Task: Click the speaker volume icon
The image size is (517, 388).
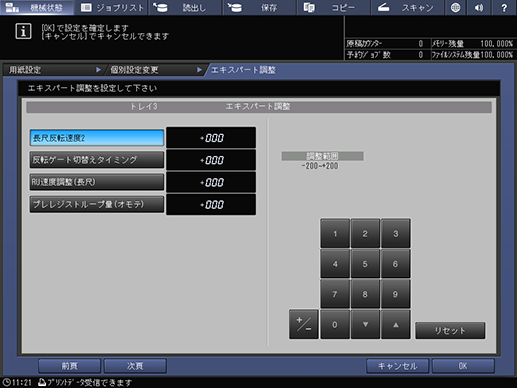Action: (x=480, y=7)
